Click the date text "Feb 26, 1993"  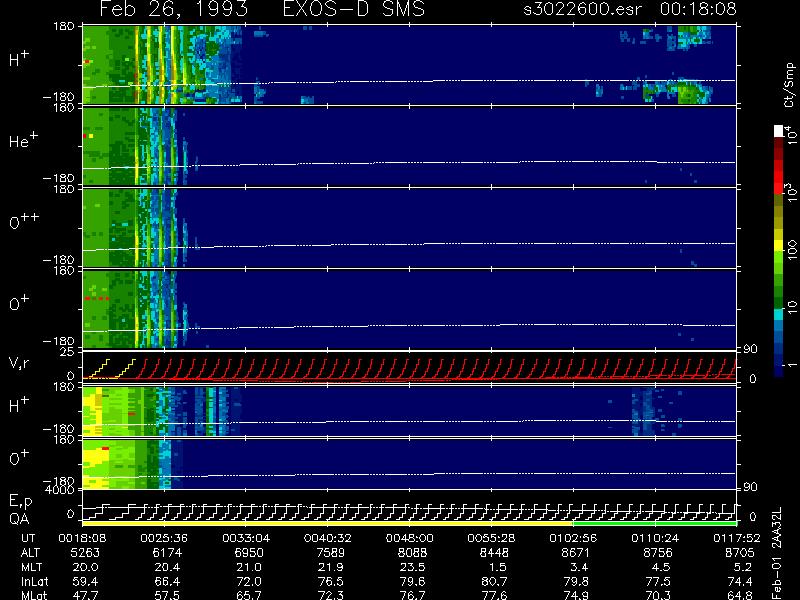click(x=173, y=9)
